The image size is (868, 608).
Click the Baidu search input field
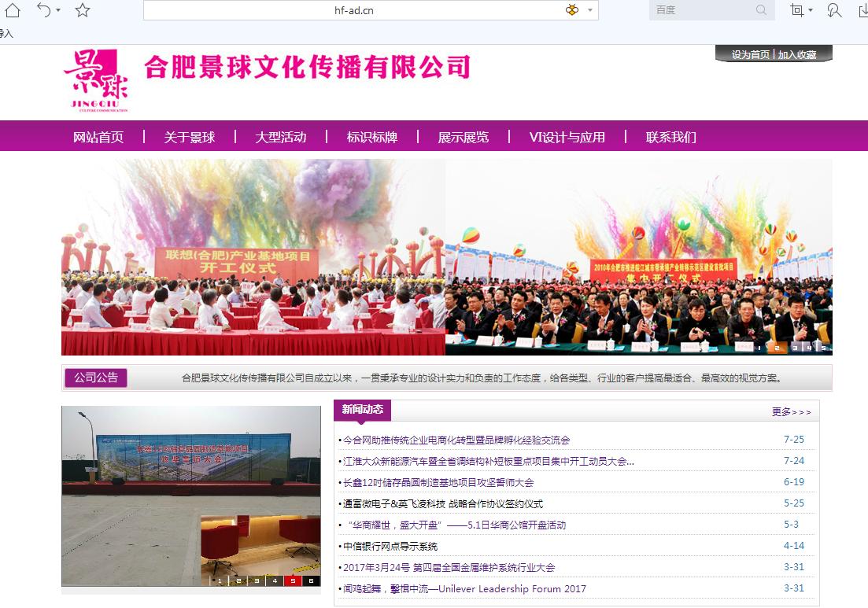[700, 10]
